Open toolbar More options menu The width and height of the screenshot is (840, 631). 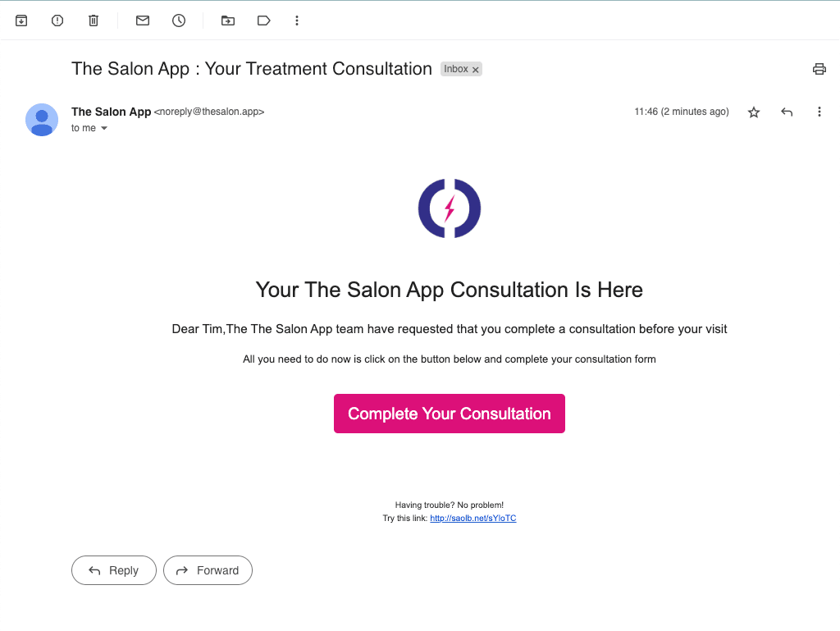297,21
